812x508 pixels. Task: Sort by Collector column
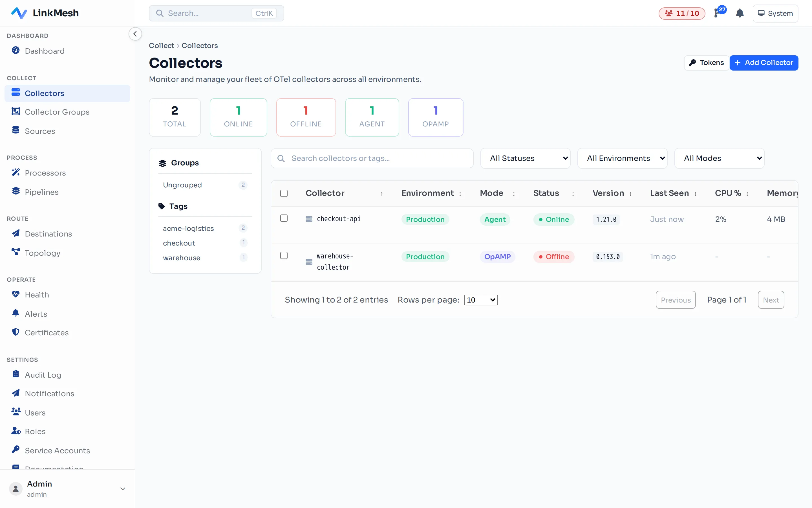[x=344, y=193]
